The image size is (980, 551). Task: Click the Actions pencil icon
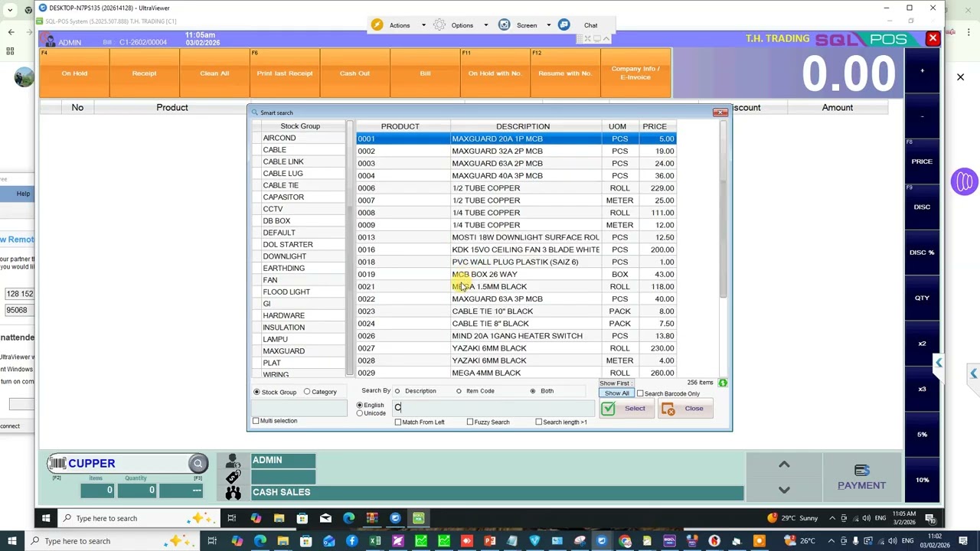[377, 25]
